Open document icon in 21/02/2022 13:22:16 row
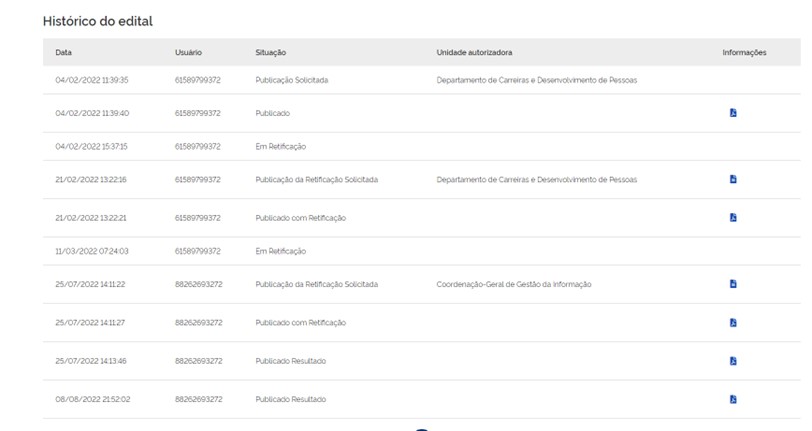The height and width of the screenshot is (431, 812). coord(733,179)
